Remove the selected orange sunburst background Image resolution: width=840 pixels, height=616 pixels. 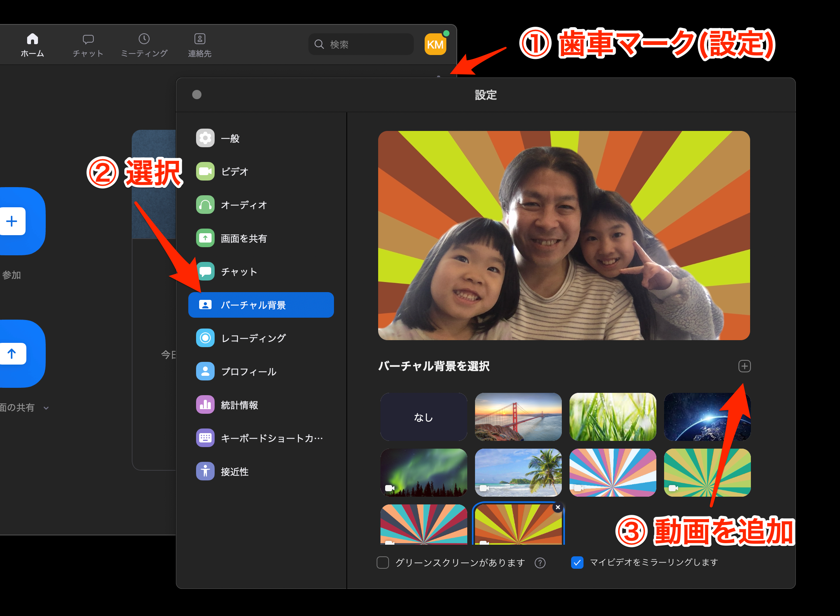558,507
